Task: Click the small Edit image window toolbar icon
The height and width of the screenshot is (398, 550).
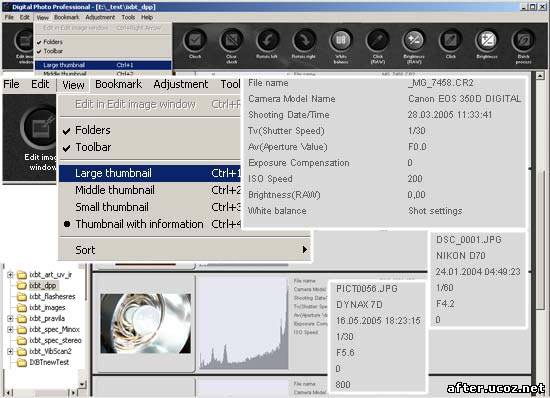Action: pos(24,41)
